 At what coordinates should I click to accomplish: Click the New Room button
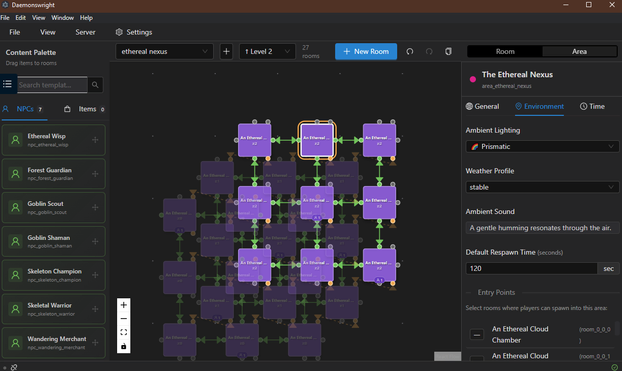366,52
